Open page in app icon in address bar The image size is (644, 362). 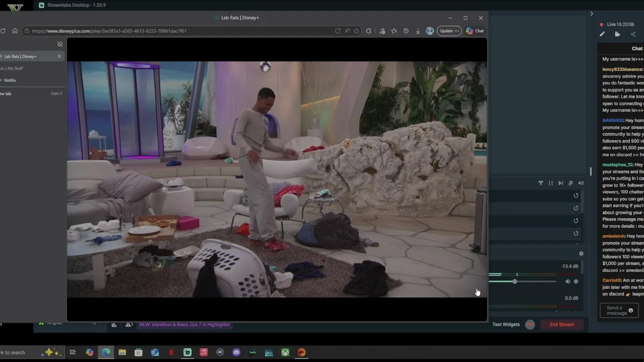coord(338,31)
